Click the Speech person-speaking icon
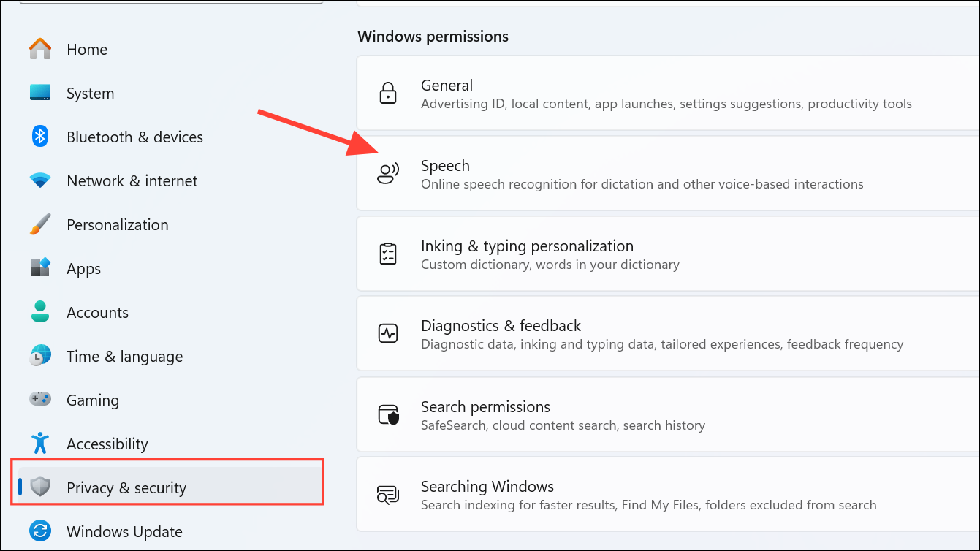The height and width of the screenshot is (551, 980). tap(388, 173)
